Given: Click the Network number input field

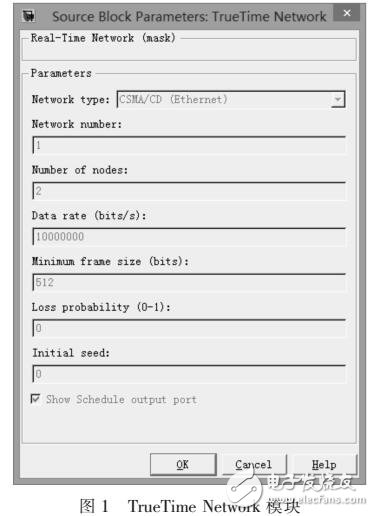Looking at the screenshot, I should pos(189,145).
